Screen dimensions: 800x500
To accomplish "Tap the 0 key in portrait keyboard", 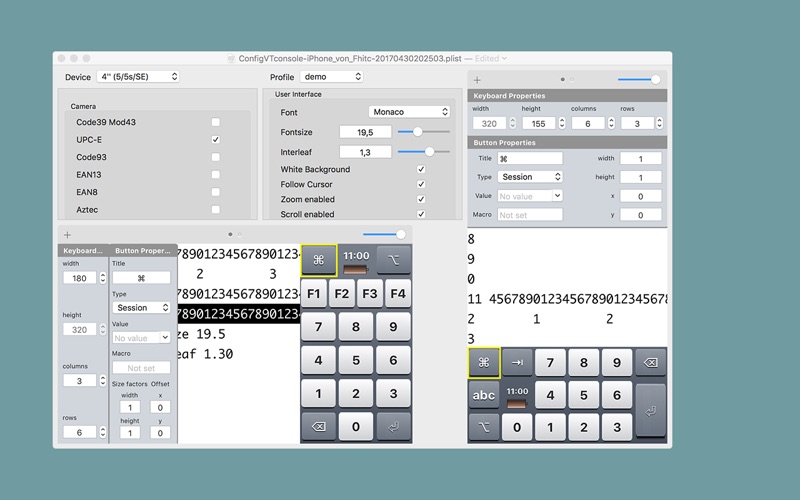I will point(356,427).
